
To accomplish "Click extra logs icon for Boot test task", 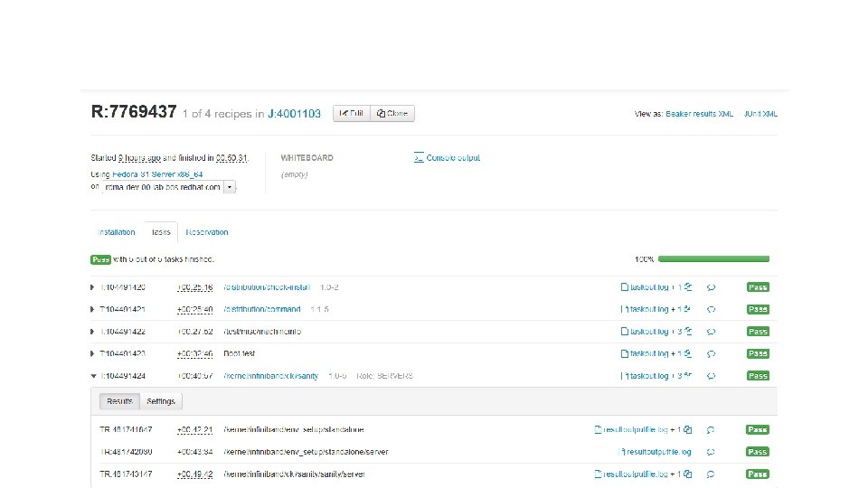I will (687, 353).
